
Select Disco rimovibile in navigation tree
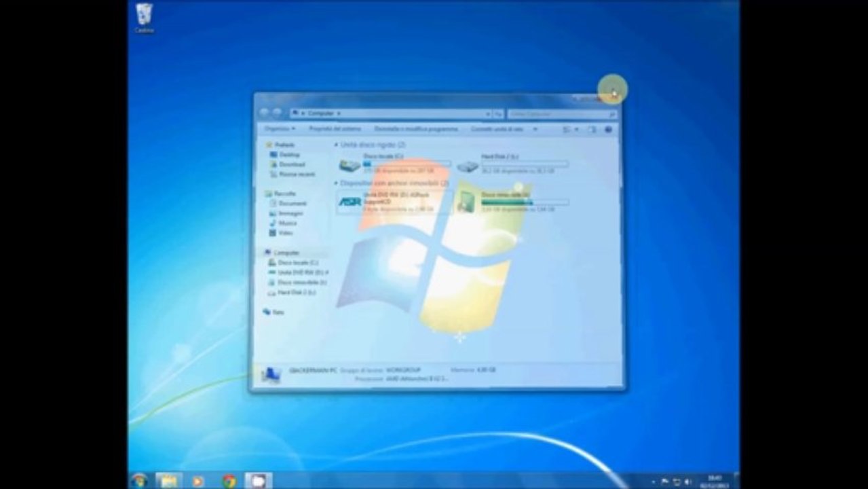(x=297, y=282)
